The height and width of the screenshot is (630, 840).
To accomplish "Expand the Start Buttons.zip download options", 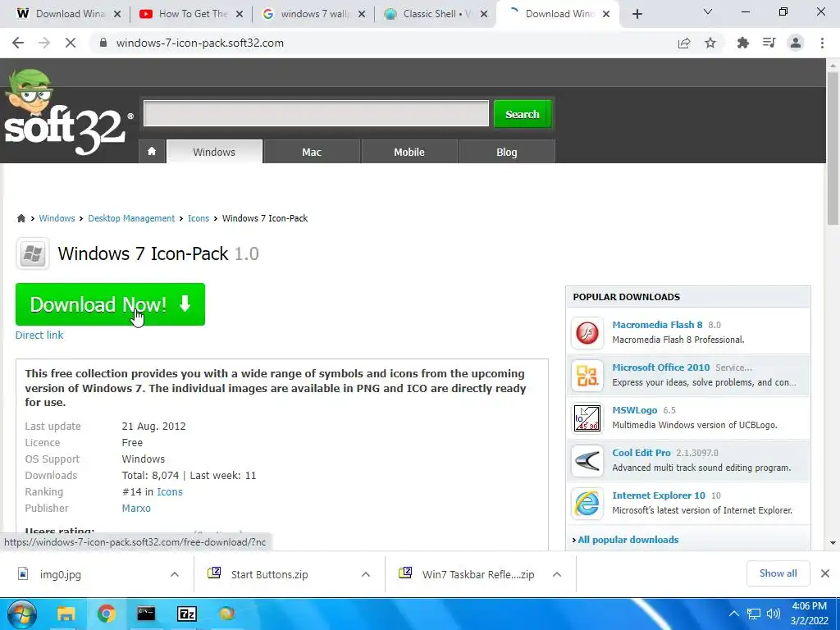I will pos(366,574).
